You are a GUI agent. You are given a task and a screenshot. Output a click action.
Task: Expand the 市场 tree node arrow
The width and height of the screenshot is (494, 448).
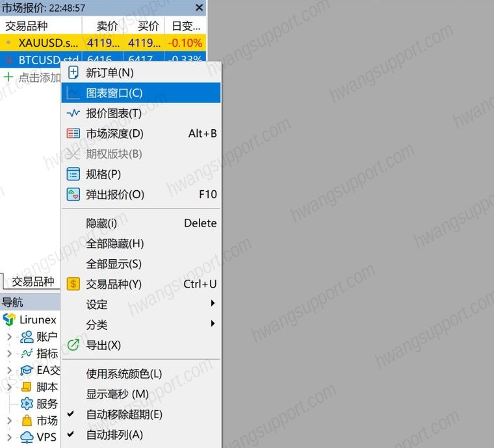[x=10, y=421]
